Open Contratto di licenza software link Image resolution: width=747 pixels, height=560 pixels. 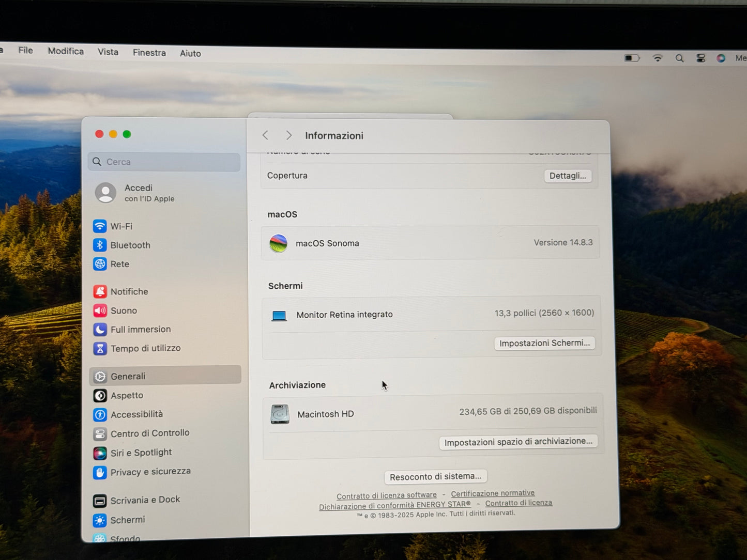(387, 495)
